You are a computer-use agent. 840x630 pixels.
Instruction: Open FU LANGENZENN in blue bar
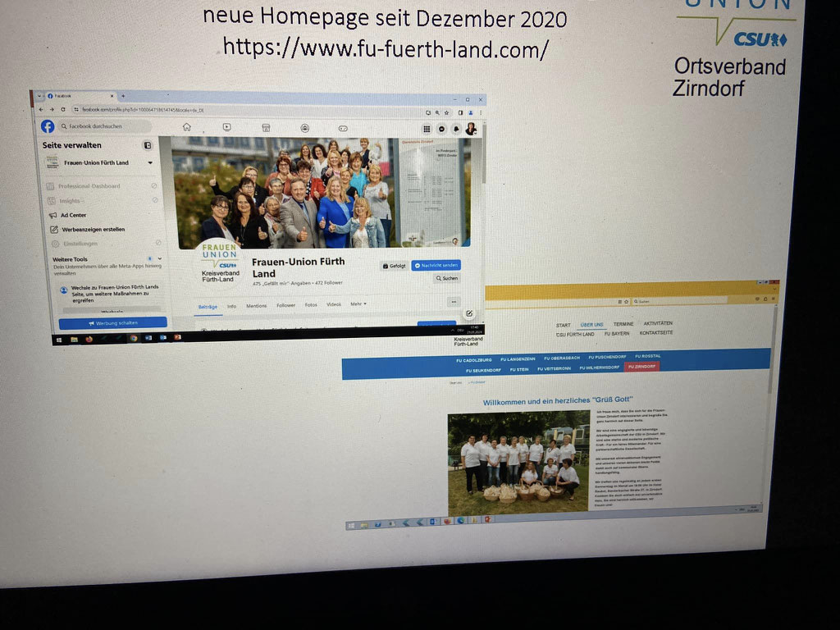(518, 359)
